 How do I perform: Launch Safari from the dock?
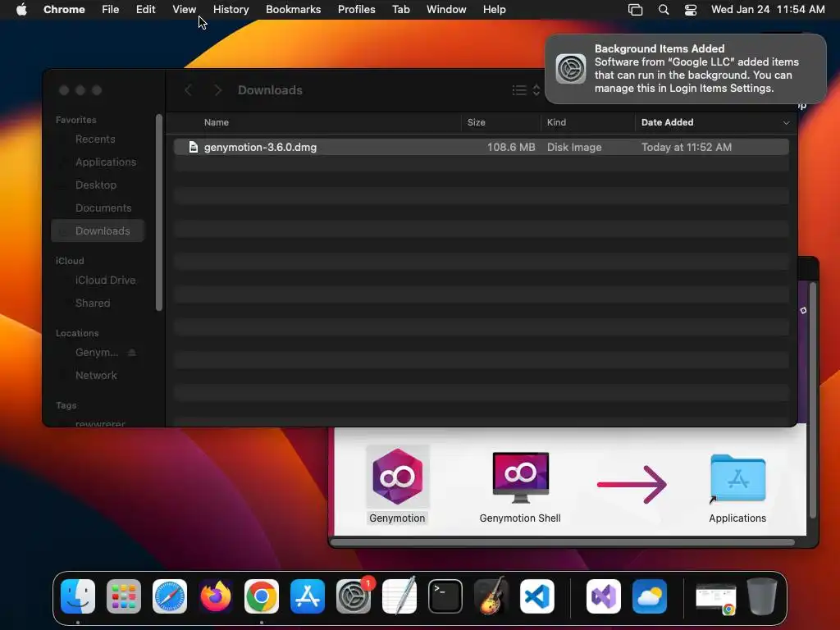(170, 596)
